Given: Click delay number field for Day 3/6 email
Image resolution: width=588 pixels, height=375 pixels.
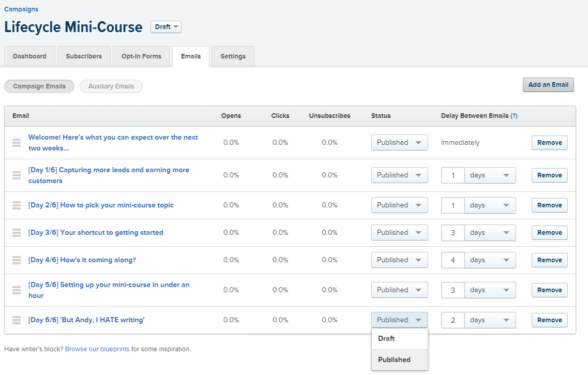Looking at the screenshot, I should click(453, 233).
